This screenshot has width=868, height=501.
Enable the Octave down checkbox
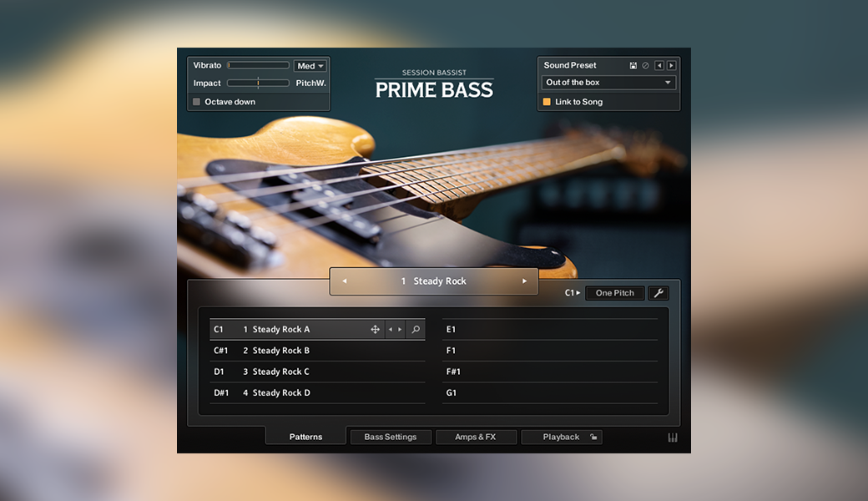coord(196,102)
